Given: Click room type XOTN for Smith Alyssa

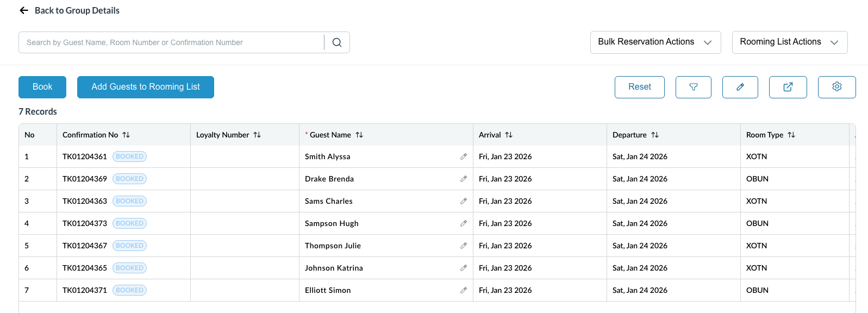Looking at the screenshot, I should pos(757,156).
